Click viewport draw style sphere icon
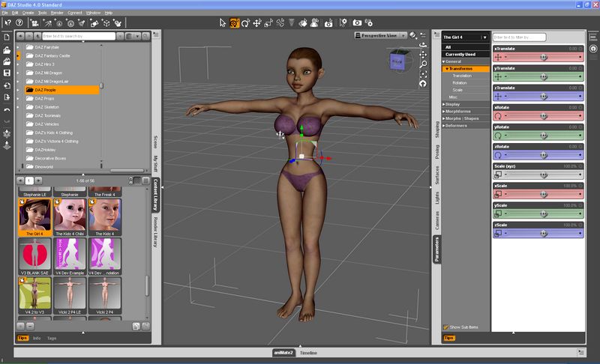The height and width of the screenshot is (364, 600). click(412, 35)
